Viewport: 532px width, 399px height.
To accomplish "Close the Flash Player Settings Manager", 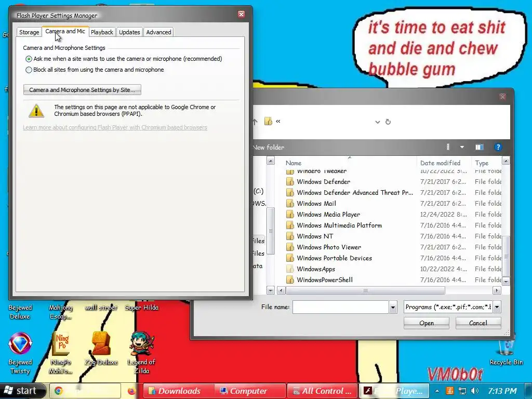I will (x=241, y=14).
